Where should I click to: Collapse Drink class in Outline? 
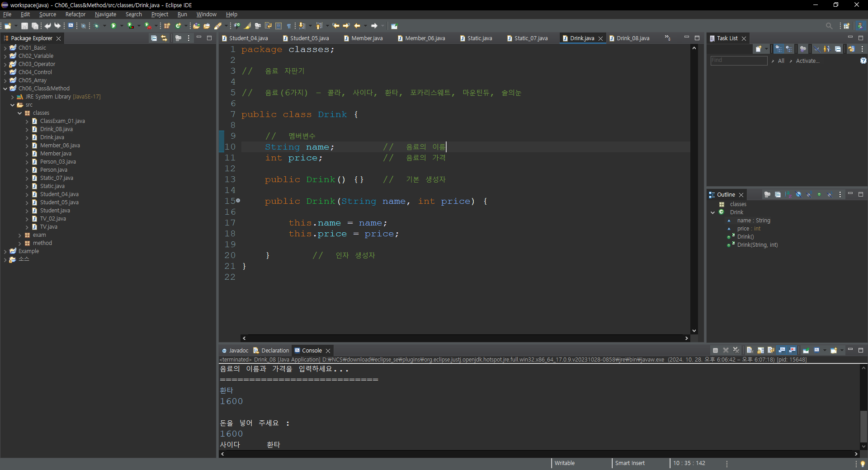(713, 212)
